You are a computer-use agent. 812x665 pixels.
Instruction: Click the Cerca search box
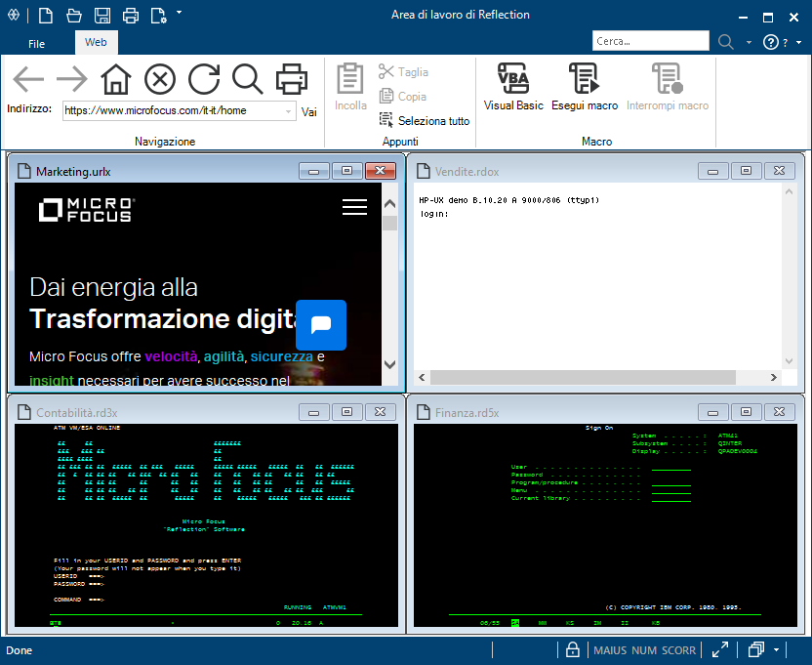[x=650, y=41]
